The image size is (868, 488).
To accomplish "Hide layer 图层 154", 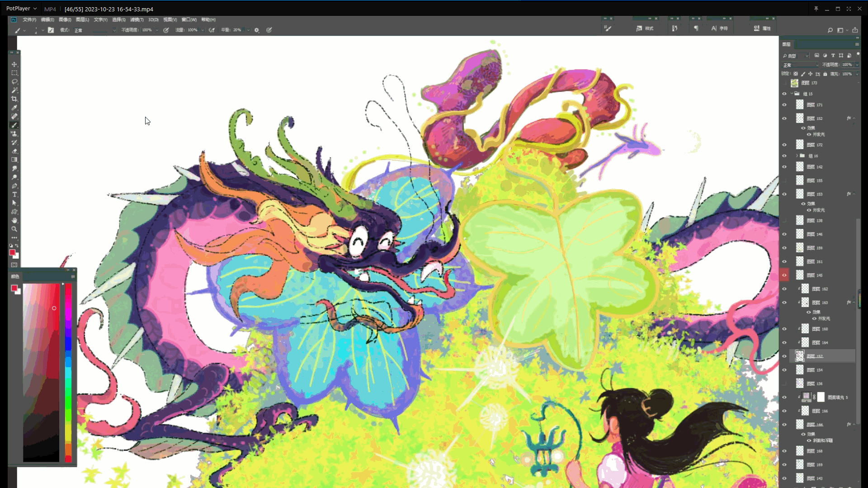I will (x=784, y=370).
